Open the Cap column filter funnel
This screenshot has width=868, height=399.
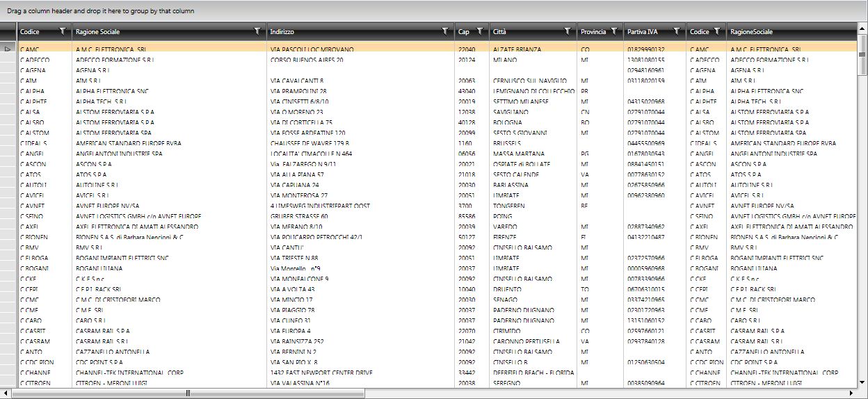[x=479, y=31]
